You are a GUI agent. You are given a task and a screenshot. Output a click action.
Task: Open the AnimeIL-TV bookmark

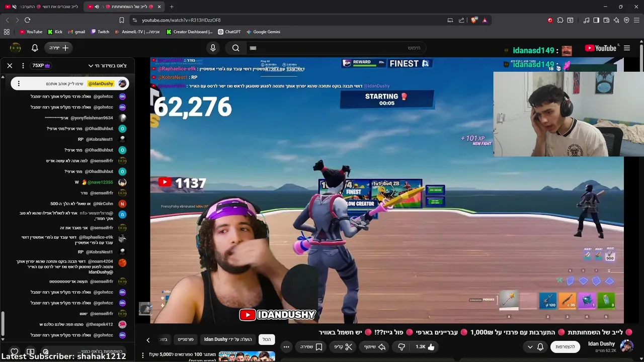(x=137, y=32)
